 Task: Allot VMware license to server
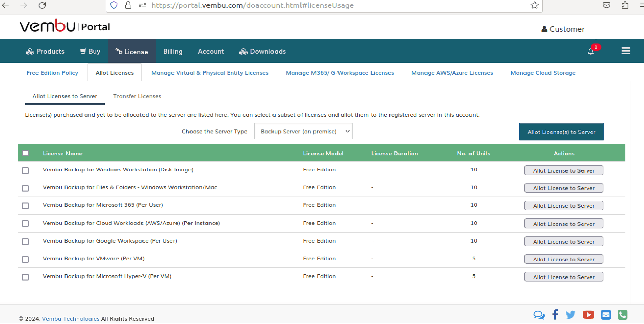tap(564, 259)
